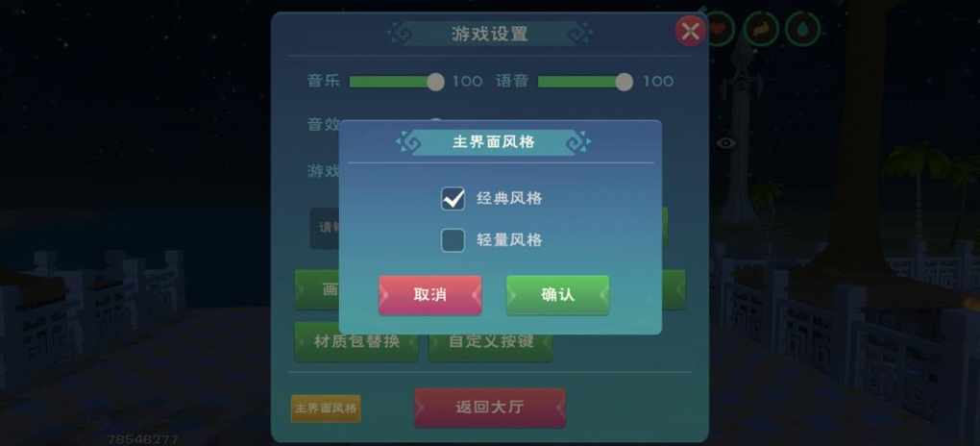Click the green button right of input field
980x446 pixels.
665,227
